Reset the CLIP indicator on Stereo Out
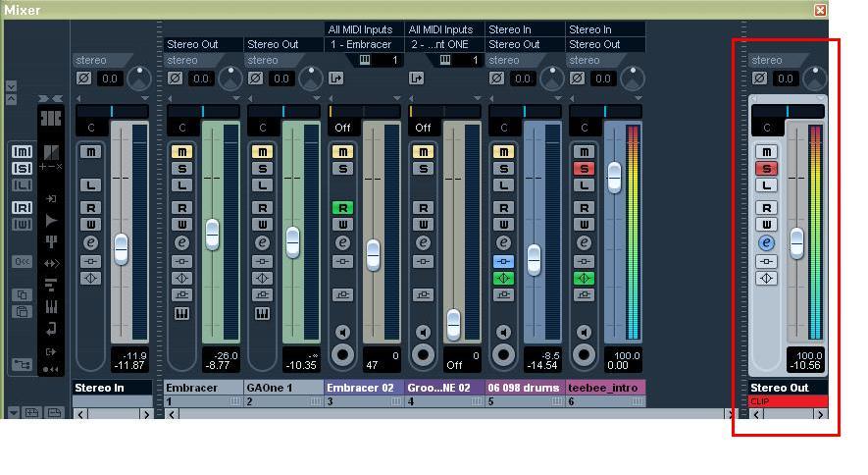Screen dimensions: 868x475 coord(788,401)
